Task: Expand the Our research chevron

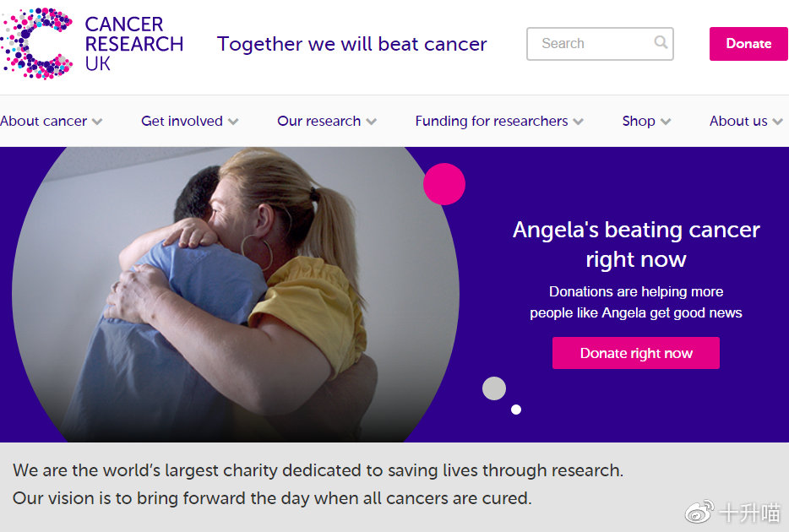Action: point(372,122)
